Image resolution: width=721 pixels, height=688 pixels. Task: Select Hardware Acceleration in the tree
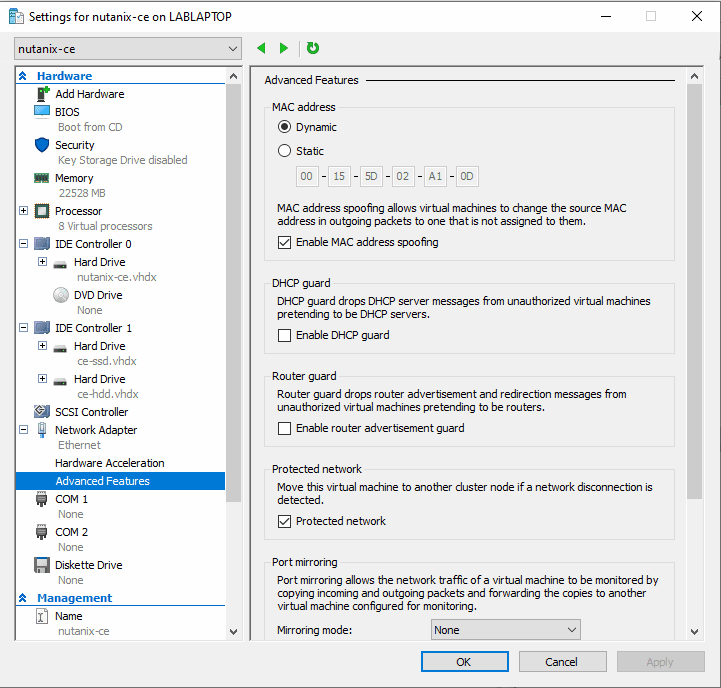coord(110,463)
